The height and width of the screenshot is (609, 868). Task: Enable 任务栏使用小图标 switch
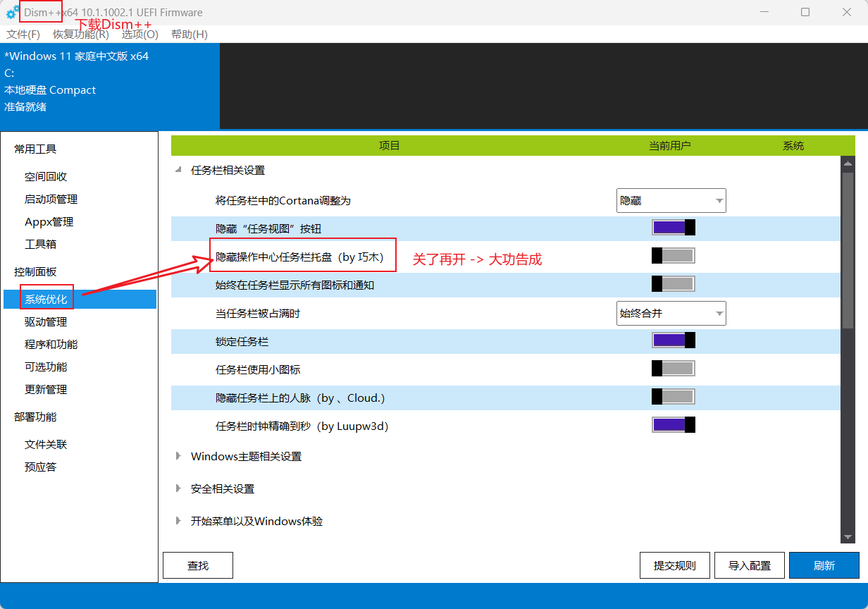pyautogui.click(x=674, y=368)
